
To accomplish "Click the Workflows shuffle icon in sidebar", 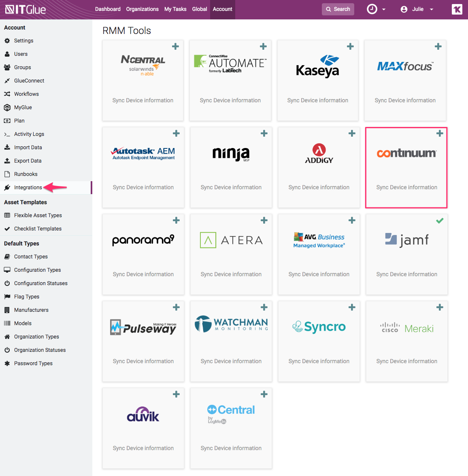I will click(x=7, y=94).
